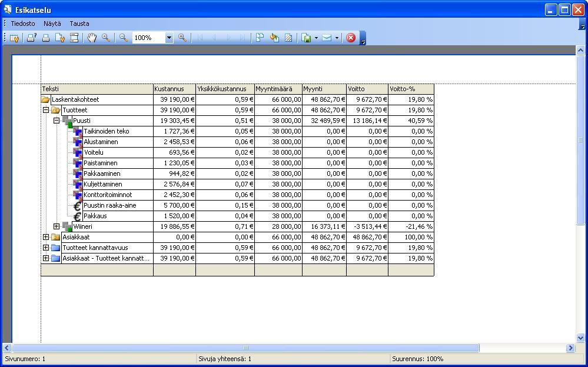Collapse the Puusti tree node
Image resolution: width=588 pixels, height=367 pixels.
click(57, 121)
